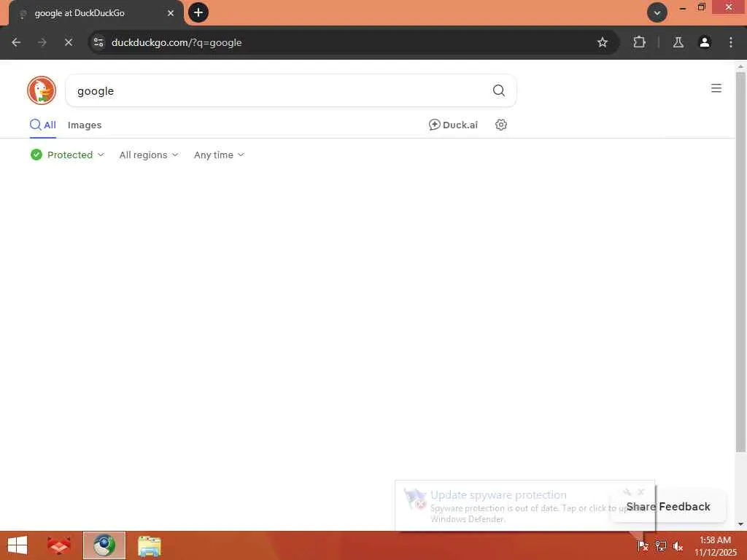Open Duck.ai chat
The width and height of the screenshot is (747, 560).
[453, 125]
